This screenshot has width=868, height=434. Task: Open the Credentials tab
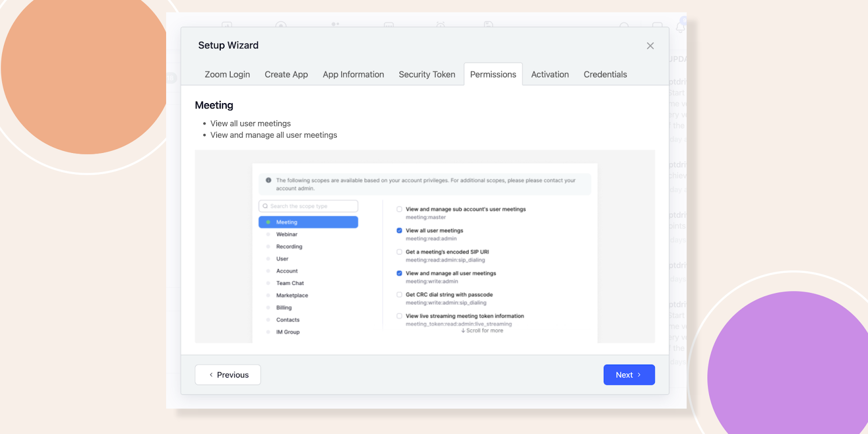tap(605, 74)
